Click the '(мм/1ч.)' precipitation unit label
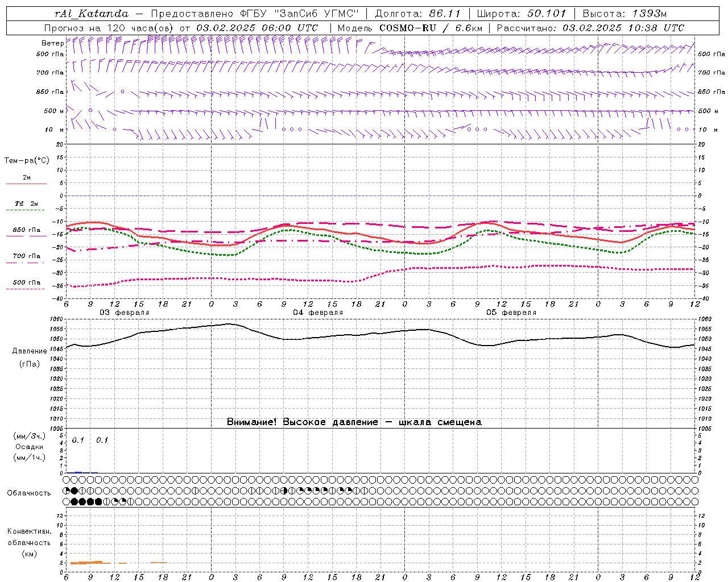The image size is (728, 582). pos(29,458)
